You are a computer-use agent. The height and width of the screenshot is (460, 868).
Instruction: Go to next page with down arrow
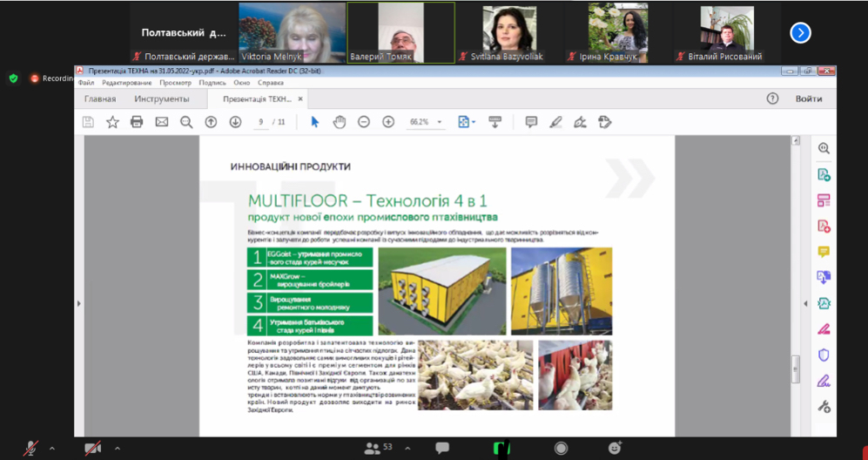(235, 122)
